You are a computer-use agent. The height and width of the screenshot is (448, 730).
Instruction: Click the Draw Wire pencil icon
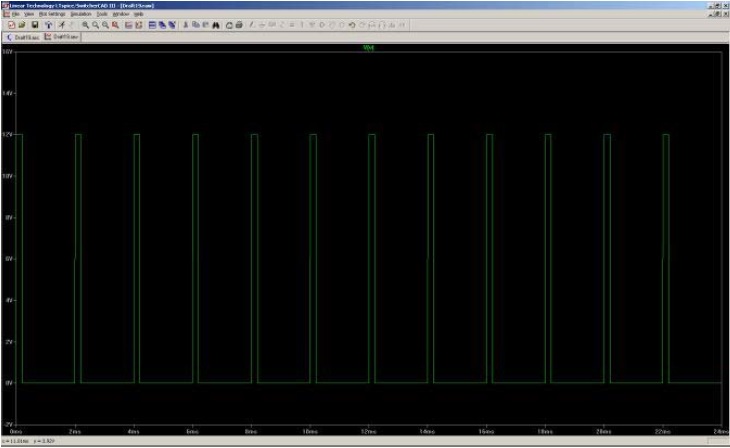click(251, 25)
